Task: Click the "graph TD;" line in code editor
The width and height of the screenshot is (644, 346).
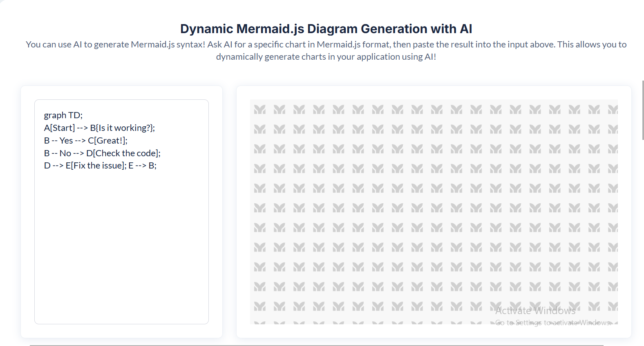Action: (63, 115)
